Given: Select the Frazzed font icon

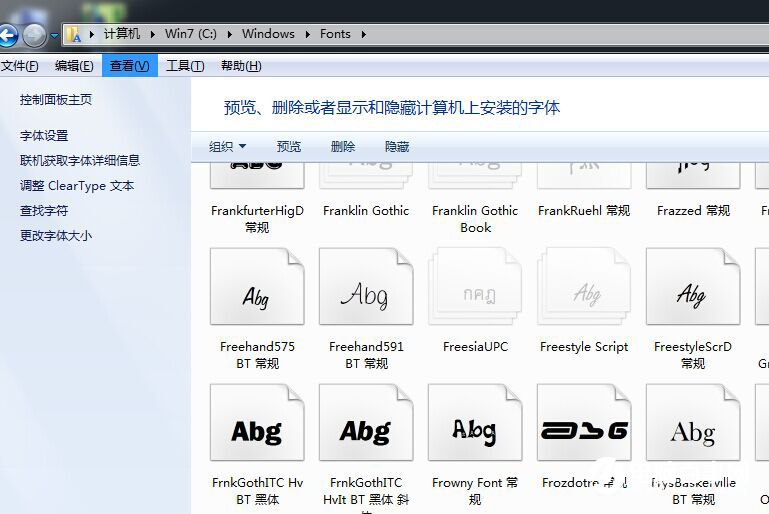Looking at the screenshot, I should click(693, 177).
